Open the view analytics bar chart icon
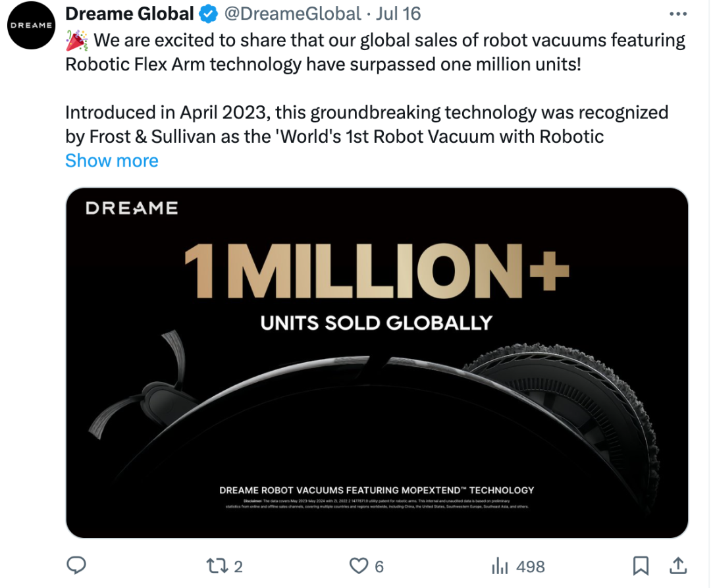The image size is (711, 588). 500,566
